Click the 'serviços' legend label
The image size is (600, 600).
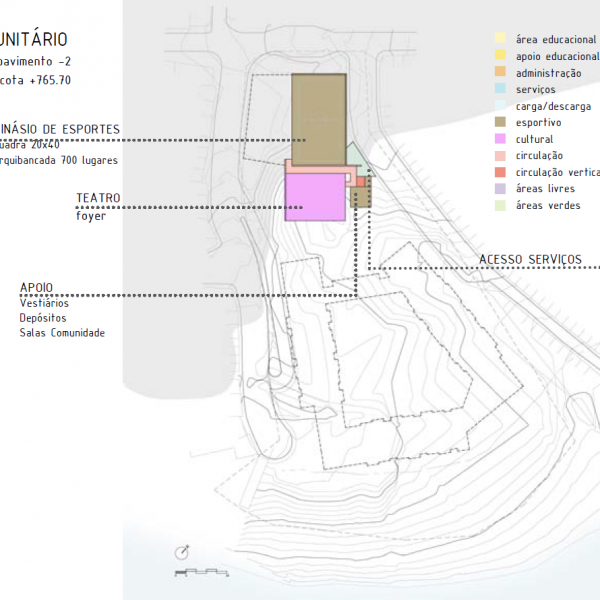[535, 90]
